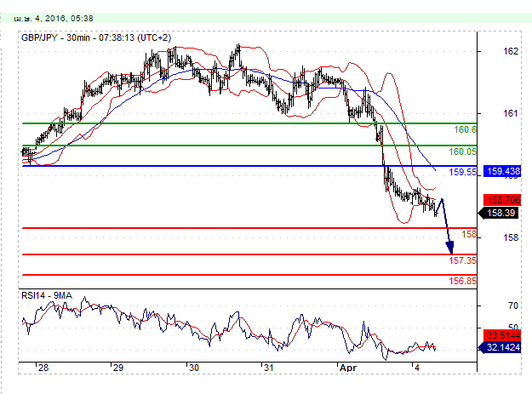
Task: Click the 156.85 support level label
Action: [462, 281]
